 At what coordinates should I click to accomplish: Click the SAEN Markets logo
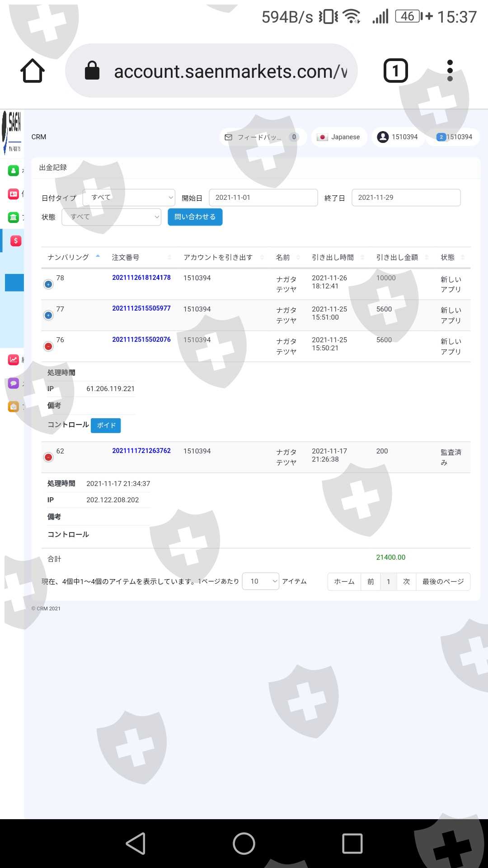pyautogui.click(x=12, y=133)
